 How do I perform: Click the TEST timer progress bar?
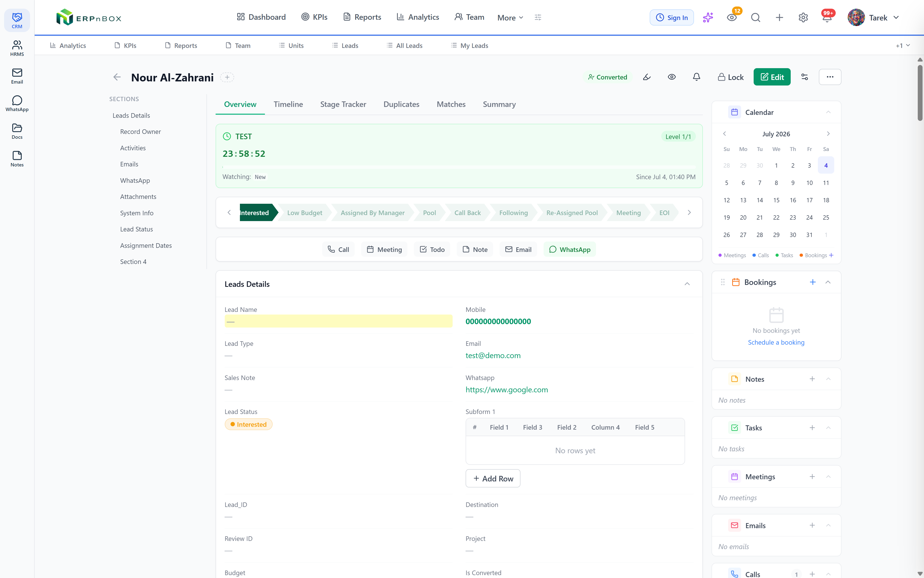459,167
